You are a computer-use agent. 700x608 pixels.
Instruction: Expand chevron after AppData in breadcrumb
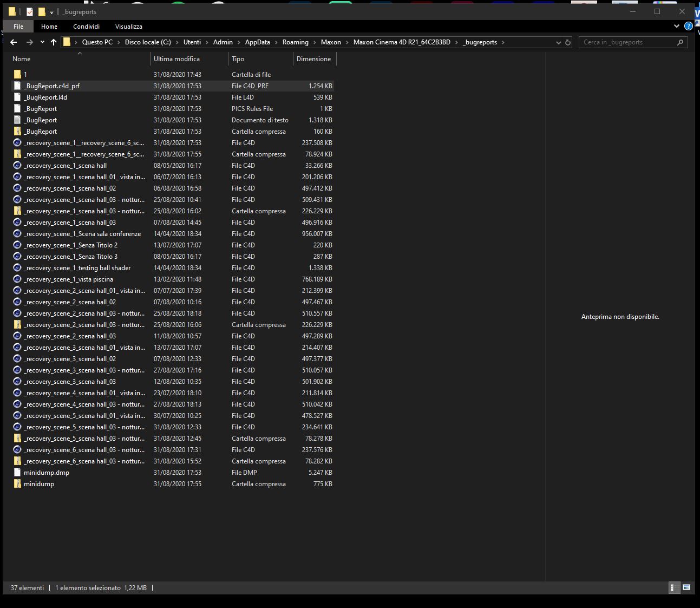(276, 42)
